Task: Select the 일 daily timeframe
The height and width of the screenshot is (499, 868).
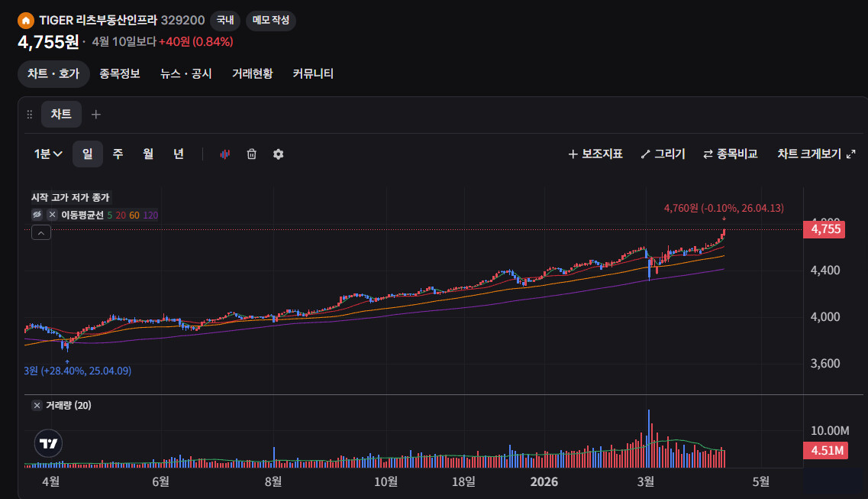Action: tap(88, 154)
